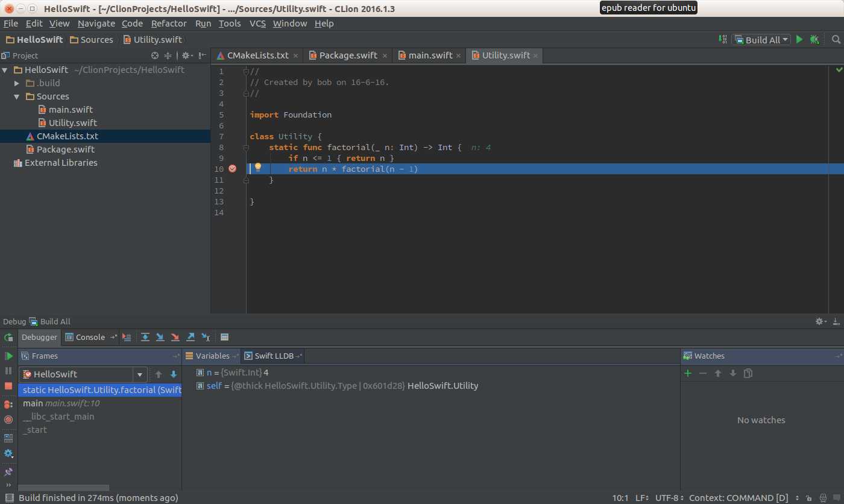Expand the .build folder
The width and height of the screenshot is (844, 504).
coord(17,83)
